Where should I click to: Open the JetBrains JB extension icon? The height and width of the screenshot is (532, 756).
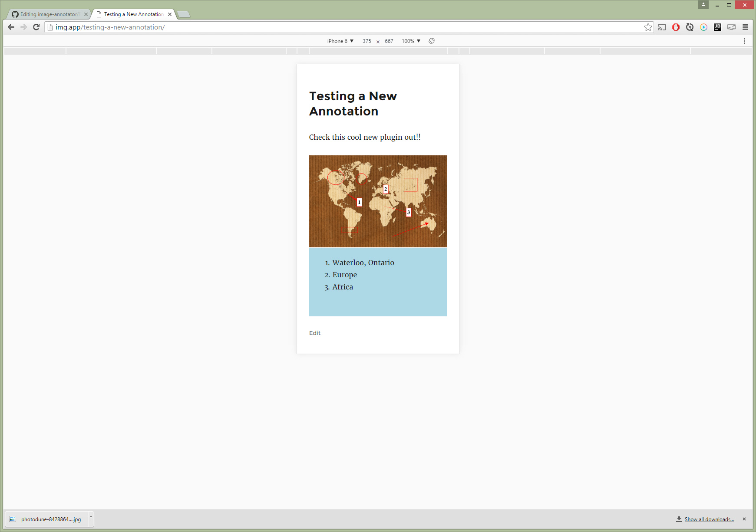click(717, 27)
